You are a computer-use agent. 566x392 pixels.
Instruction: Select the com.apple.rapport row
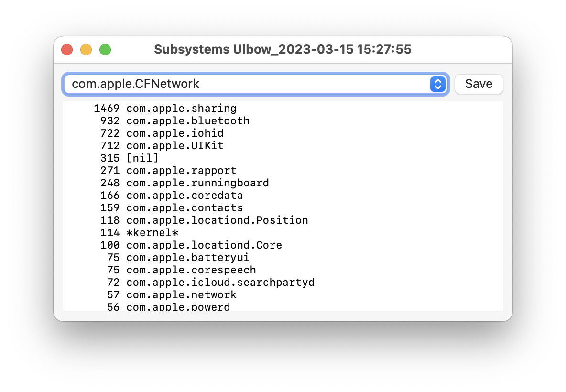pos(181,171)
